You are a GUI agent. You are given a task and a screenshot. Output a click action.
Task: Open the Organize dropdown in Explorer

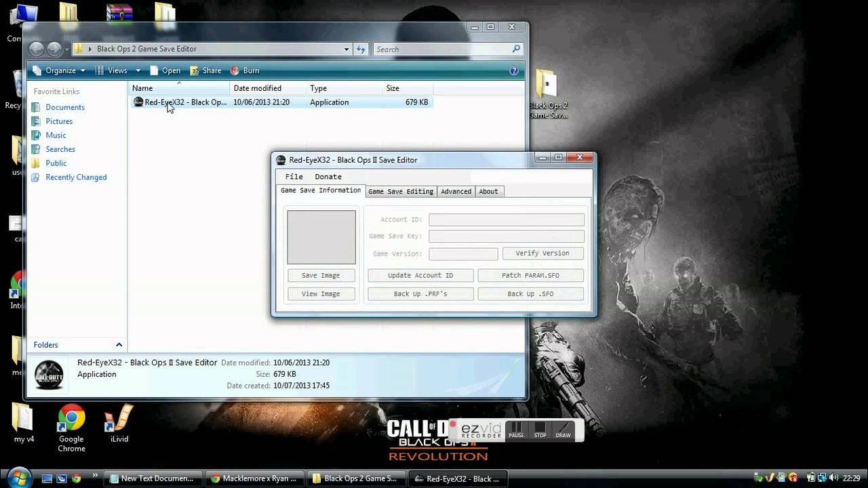[59, 70]
